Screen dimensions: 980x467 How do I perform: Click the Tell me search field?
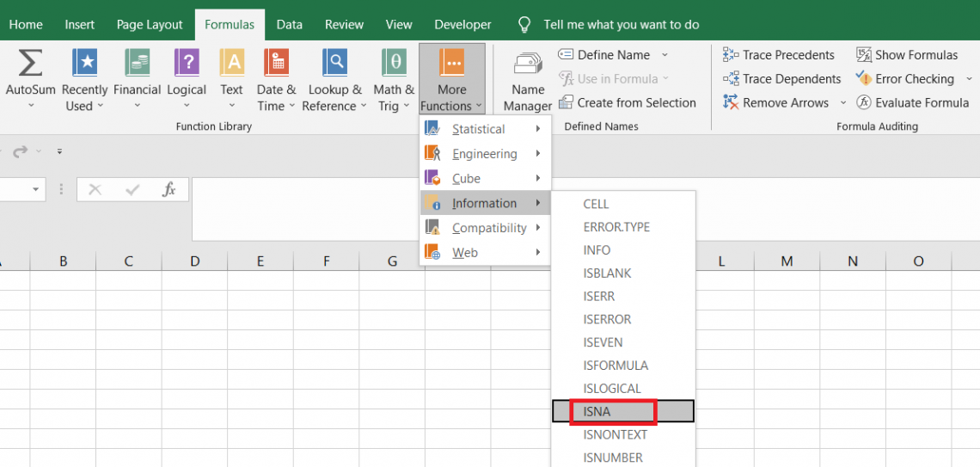click(x=621, y=25)
